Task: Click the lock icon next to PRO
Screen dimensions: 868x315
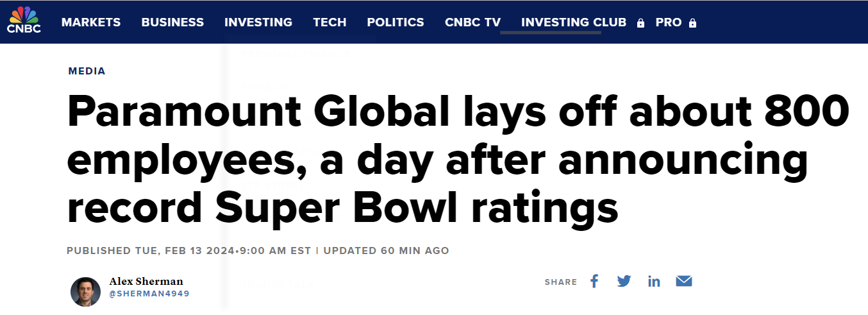Action: coord(692,23)
